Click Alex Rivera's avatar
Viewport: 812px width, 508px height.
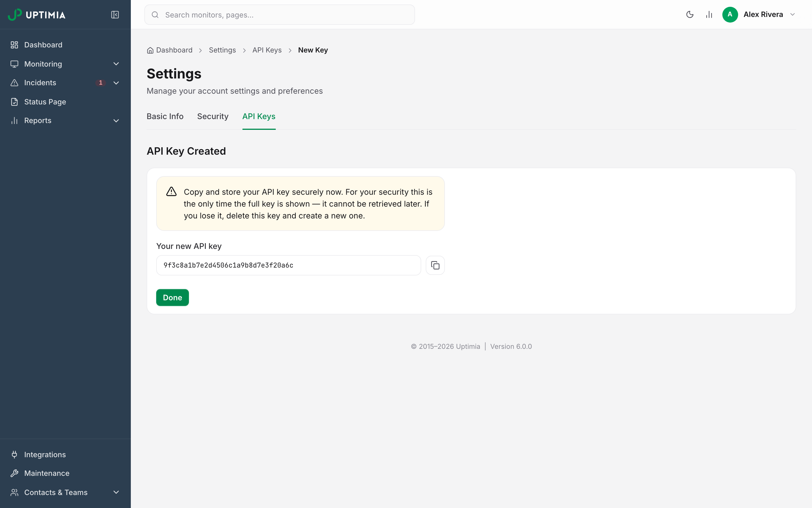click(x=730, y=14)
